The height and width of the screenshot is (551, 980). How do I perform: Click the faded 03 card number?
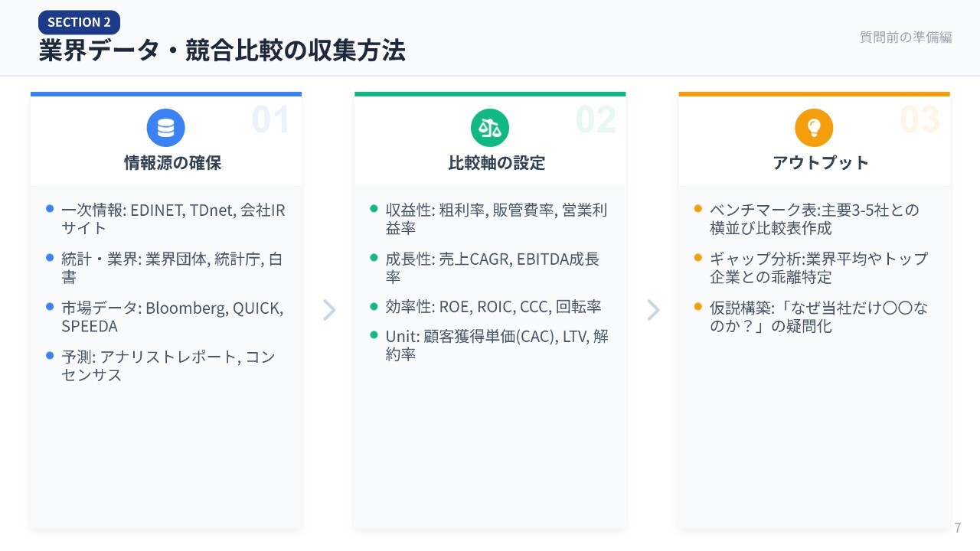pyautogui.click(x=920, y=119)
